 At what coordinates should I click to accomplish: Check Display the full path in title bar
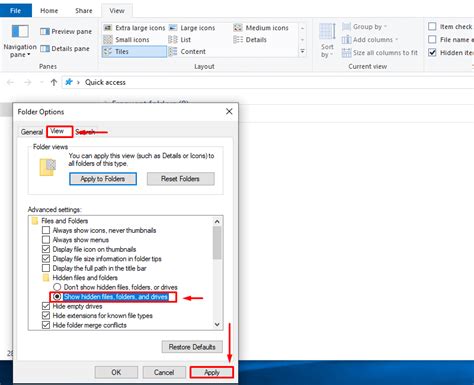(x=46, y=268)
